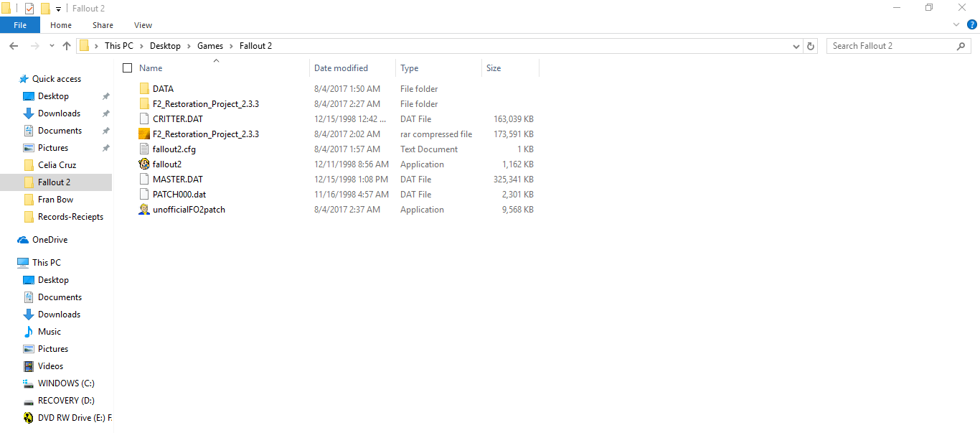
Task: Select the PATCH000.dat file name
Action: [x=178, y=195]
